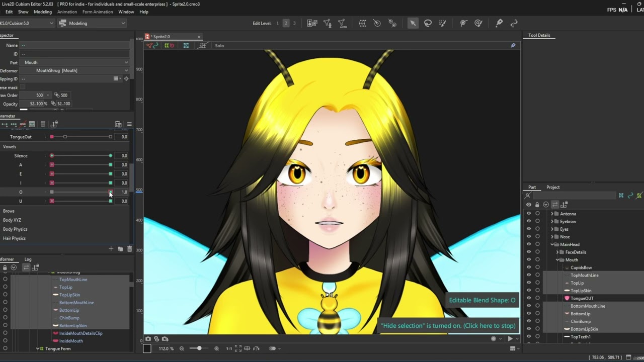Image resolution: width=644 pixels, height=362 pixels.
Task: Select the arrow selection tool
Action: click(x=413, y=23)
